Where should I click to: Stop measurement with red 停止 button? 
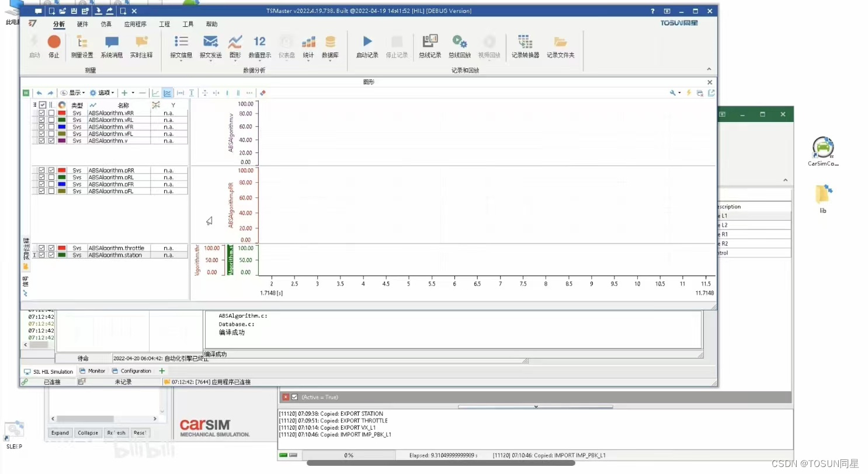point(54,46)
